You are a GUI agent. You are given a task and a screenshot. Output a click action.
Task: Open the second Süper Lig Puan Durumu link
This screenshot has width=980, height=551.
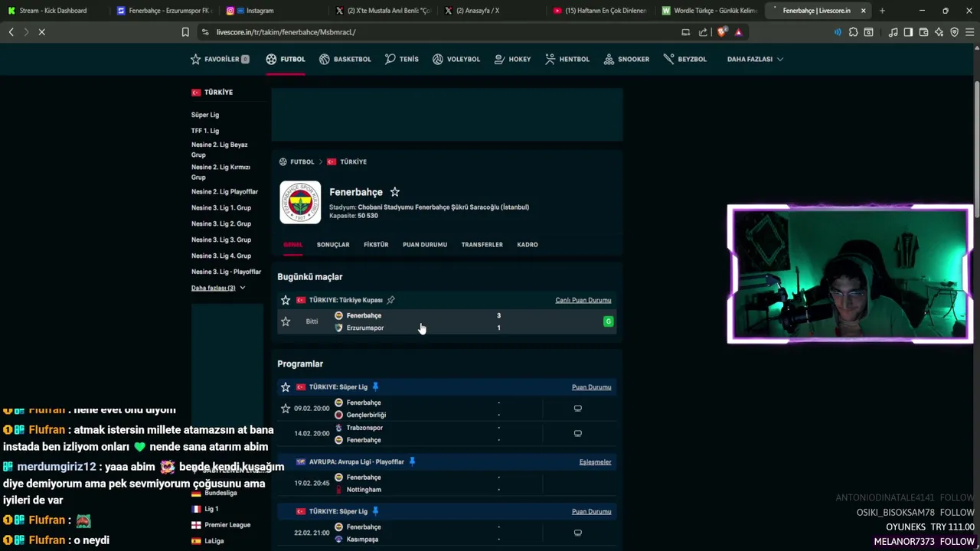591,512
